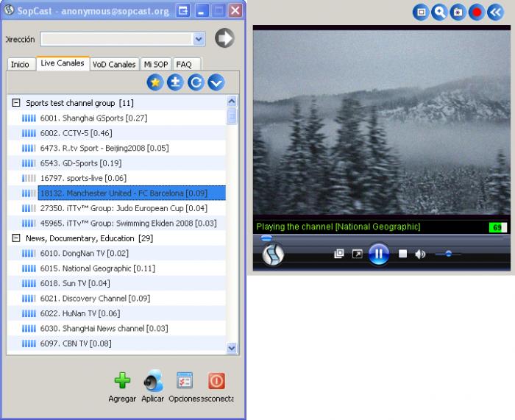The width and height of the screenshot is (515, 420).
Task: Select 45965. iTTv Group: Swimming Ekiden 2008
Action: point(116,224)
